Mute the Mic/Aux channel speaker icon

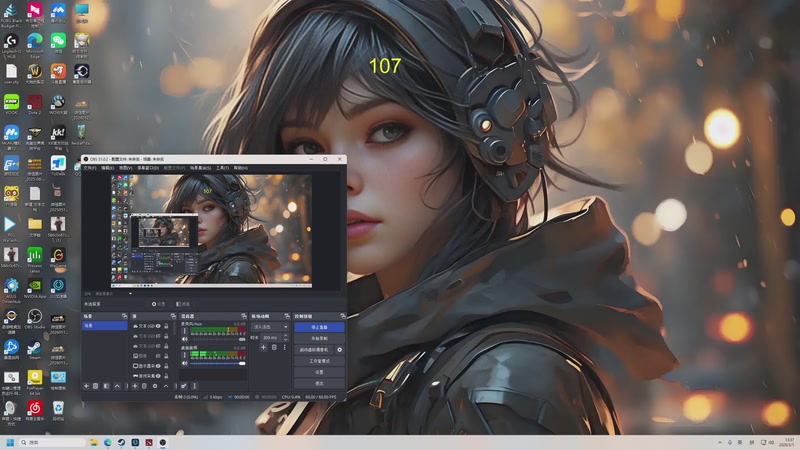184,339
